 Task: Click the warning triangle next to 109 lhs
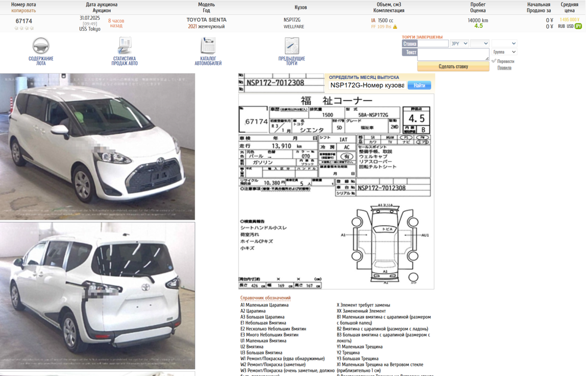tap(395, 27)
